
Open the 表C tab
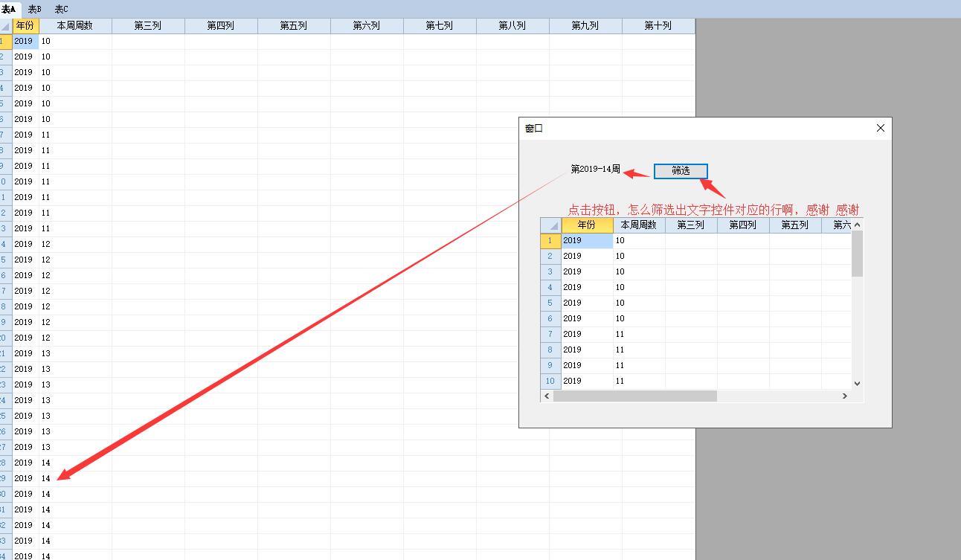61,9
